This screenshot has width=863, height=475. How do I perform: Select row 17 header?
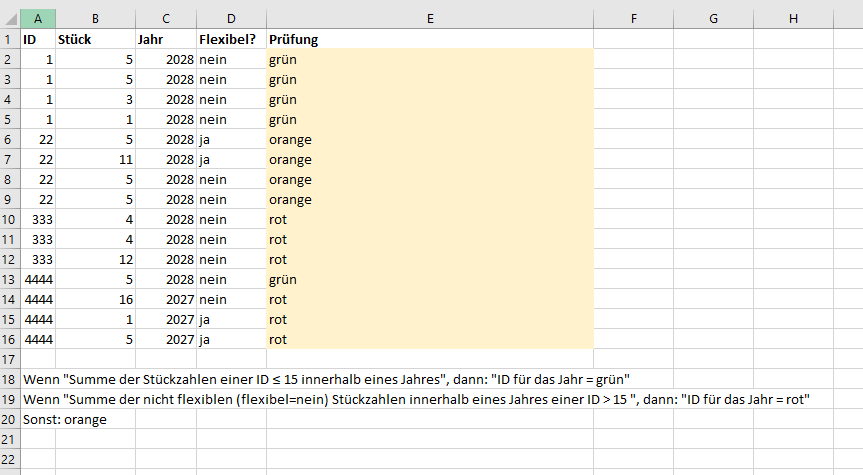click(10, 358)
